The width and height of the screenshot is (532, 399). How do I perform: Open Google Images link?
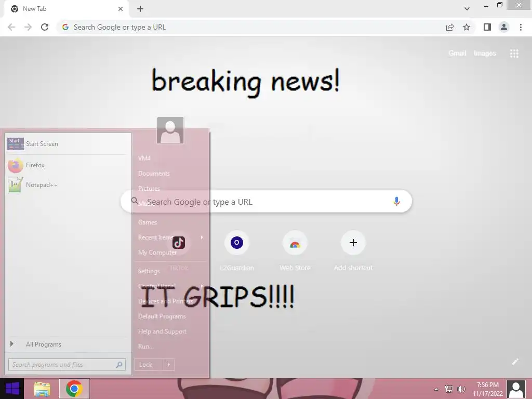tap(485, 54)
